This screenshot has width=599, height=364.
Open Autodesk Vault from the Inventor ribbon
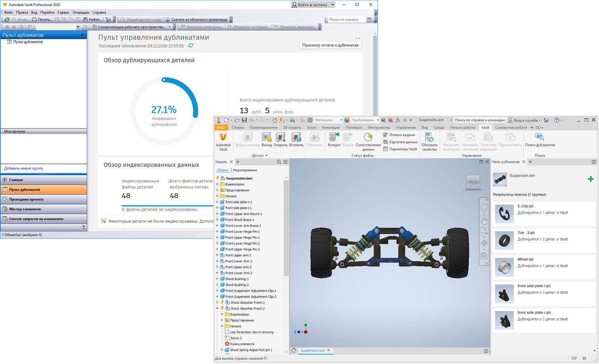(223, 142)
